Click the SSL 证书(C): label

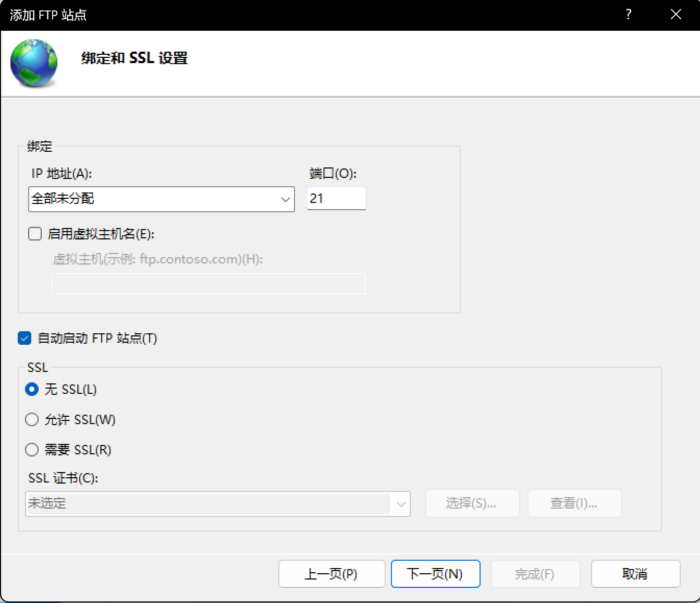(x=63, y=478)
